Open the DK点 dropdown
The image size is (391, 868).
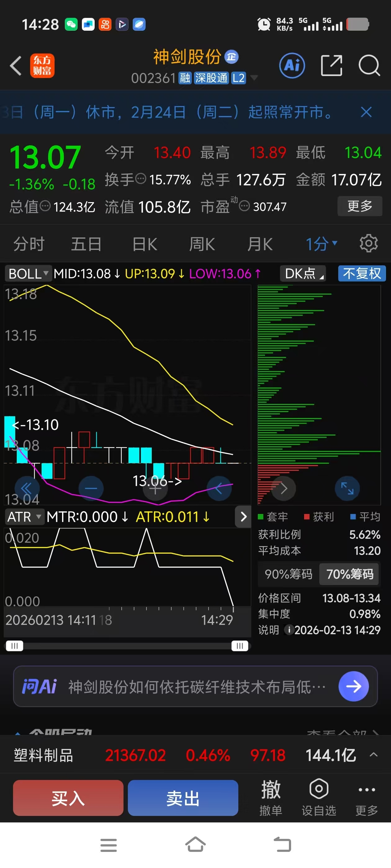[x=303, y=273]
